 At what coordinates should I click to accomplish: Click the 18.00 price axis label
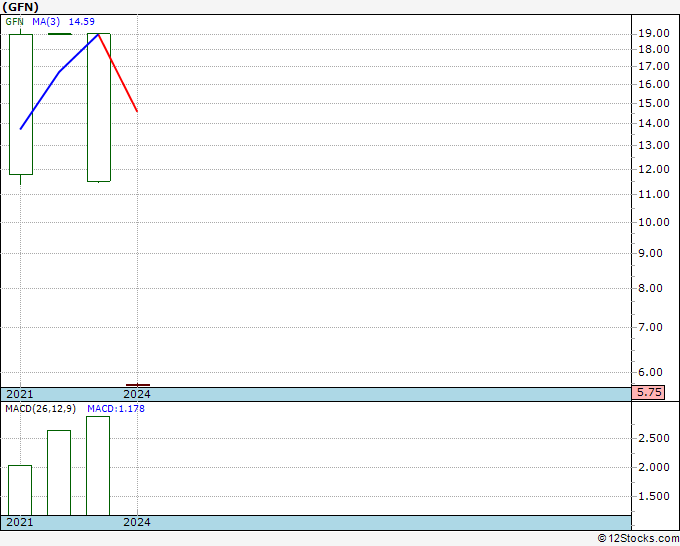coord(654,49)
